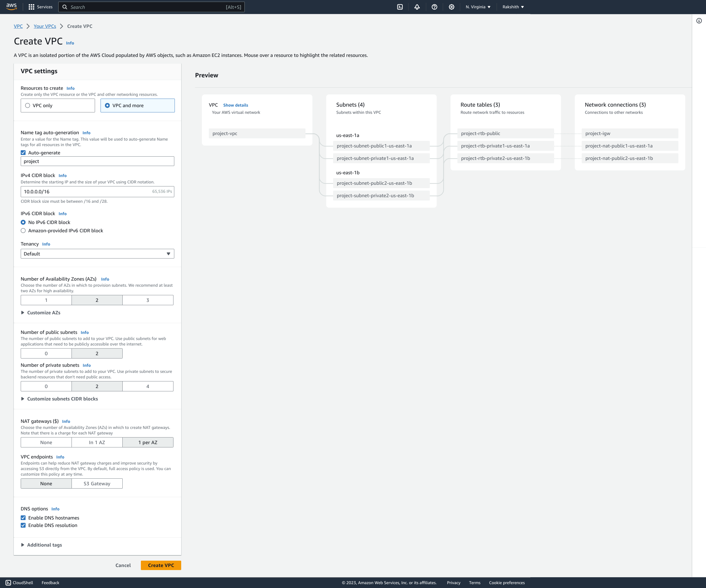The width and height of the screenshot is (706, 588).
Task: Select No IPv6 CIDR block radio
Action: [23, 222]
